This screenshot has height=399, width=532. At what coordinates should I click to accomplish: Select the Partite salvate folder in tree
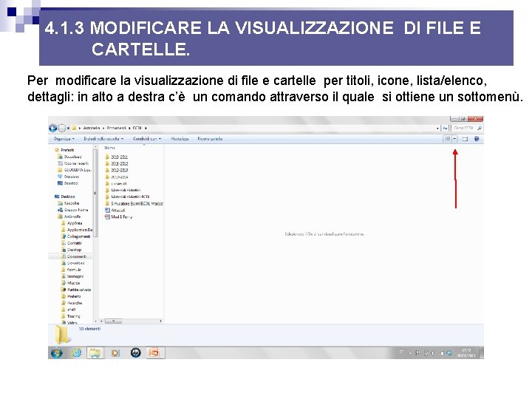pos(76,290)
